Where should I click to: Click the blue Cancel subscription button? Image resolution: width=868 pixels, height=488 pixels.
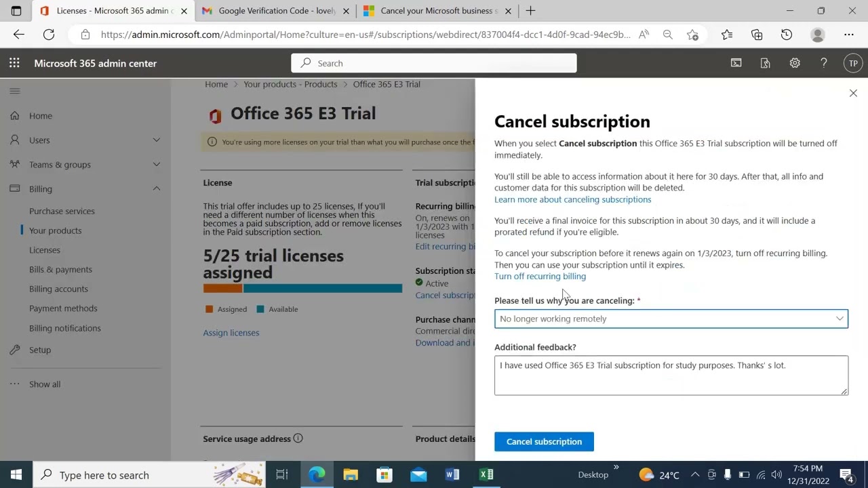coord(544,441)
